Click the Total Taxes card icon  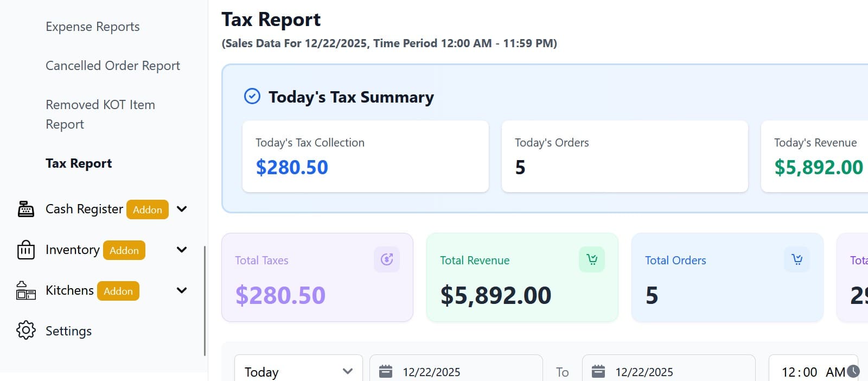[x=387, y=259]
